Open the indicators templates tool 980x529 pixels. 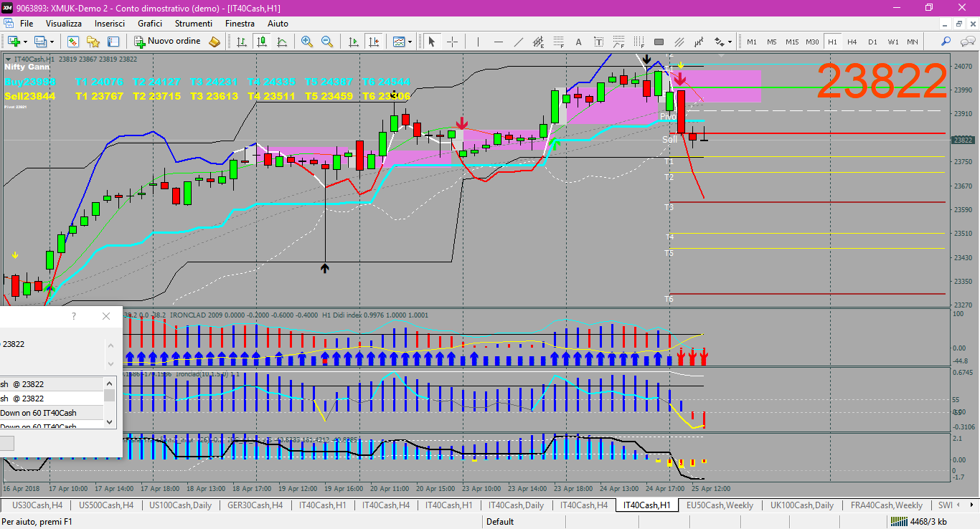[398, 42]
